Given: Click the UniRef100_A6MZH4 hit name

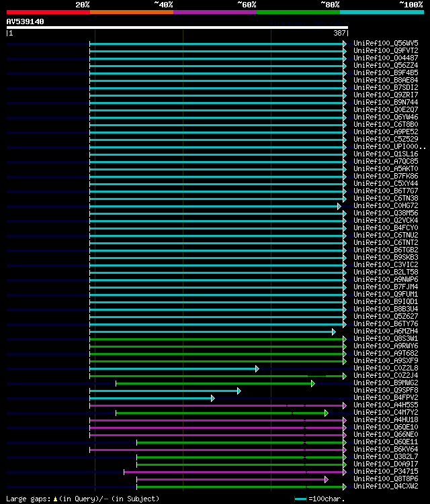Looking at the screenshot, I should pos(386,332).
